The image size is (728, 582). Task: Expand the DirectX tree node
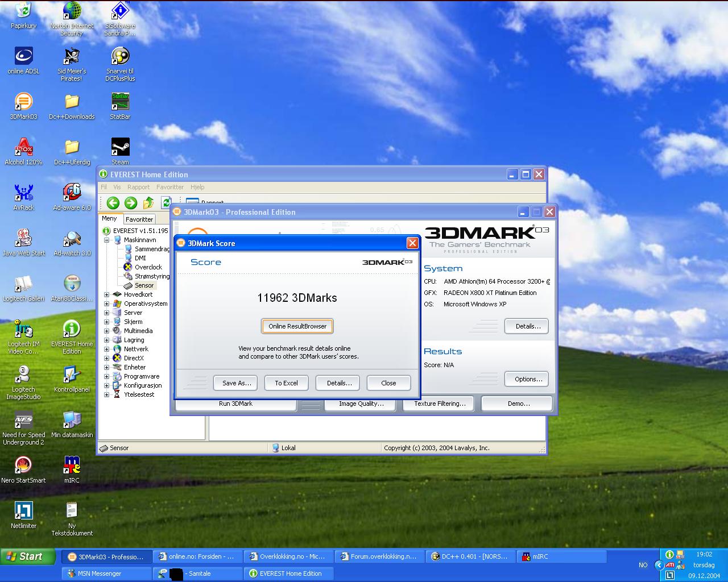tap(106, 358)
